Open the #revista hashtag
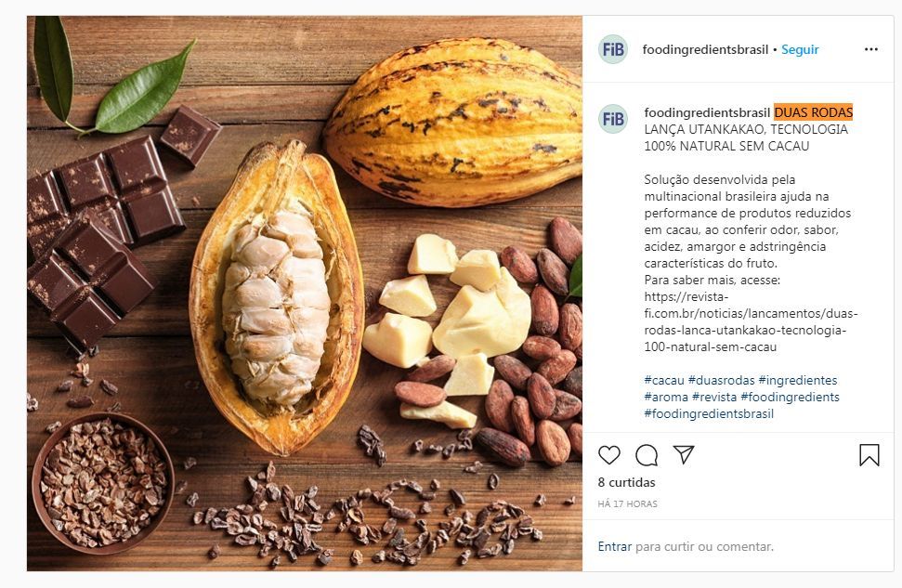 714,397
